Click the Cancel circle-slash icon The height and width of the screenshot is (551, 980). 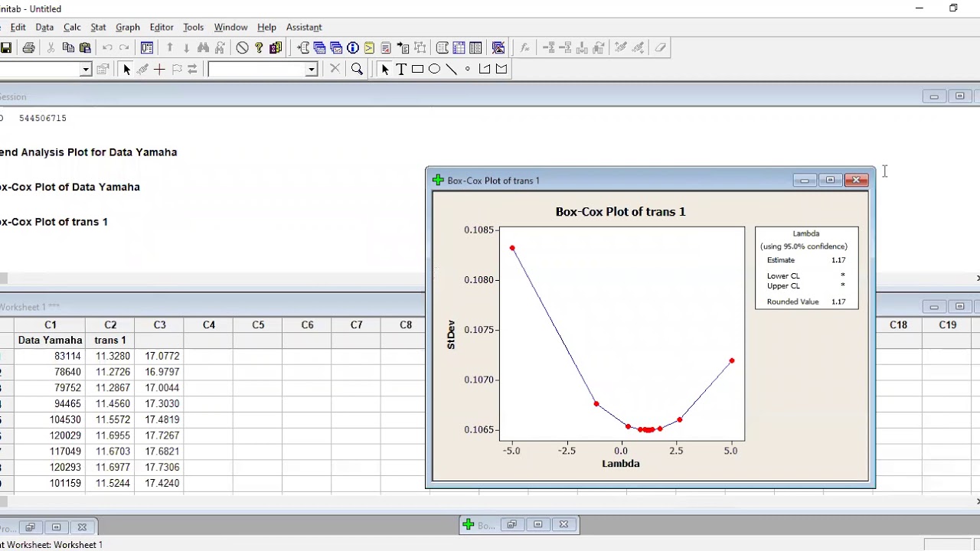(x=242, y=47)
